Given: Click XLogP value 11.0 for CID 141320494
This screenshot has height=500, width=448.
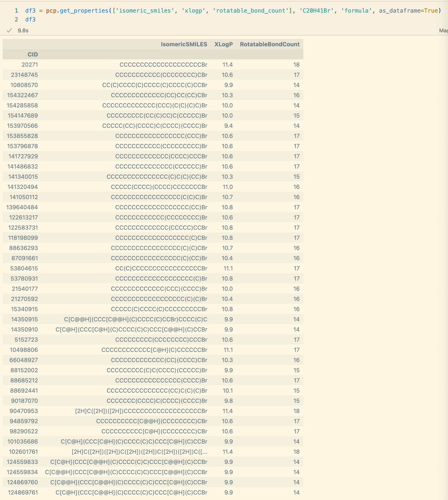Looking at the screenshot, I should (x=228, y=187).
